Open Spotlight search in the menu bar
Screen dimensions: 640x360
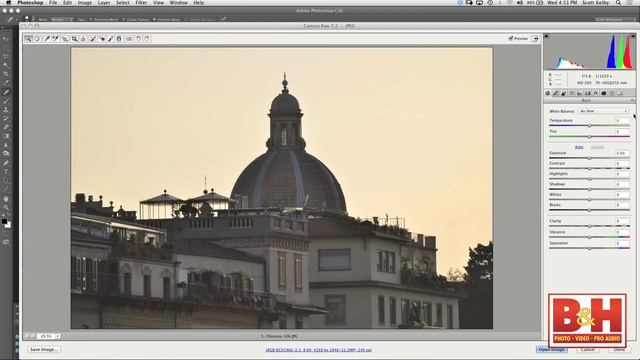click(618, 2)
